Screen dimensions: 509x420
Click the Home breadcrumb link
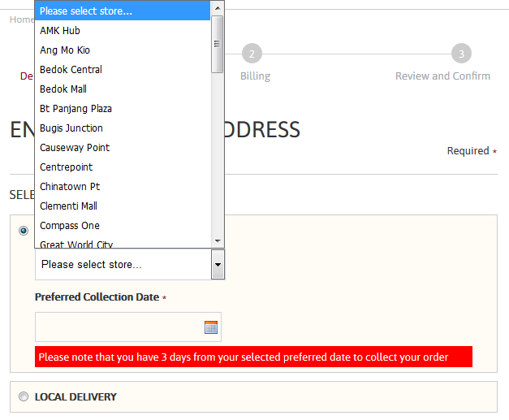click(21, 19)
